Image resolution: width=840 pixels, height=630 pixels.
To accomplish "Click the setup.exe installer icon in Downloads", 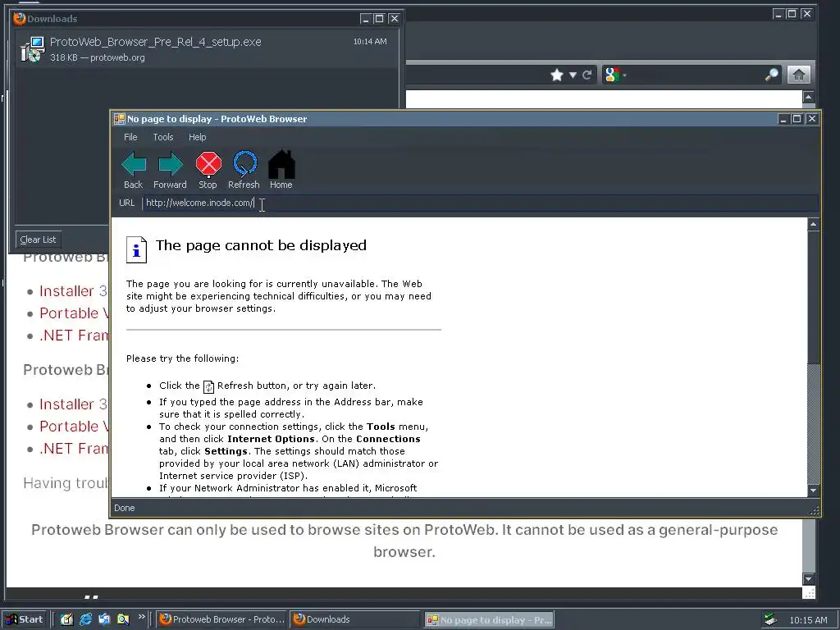I will tap(32, 48).
